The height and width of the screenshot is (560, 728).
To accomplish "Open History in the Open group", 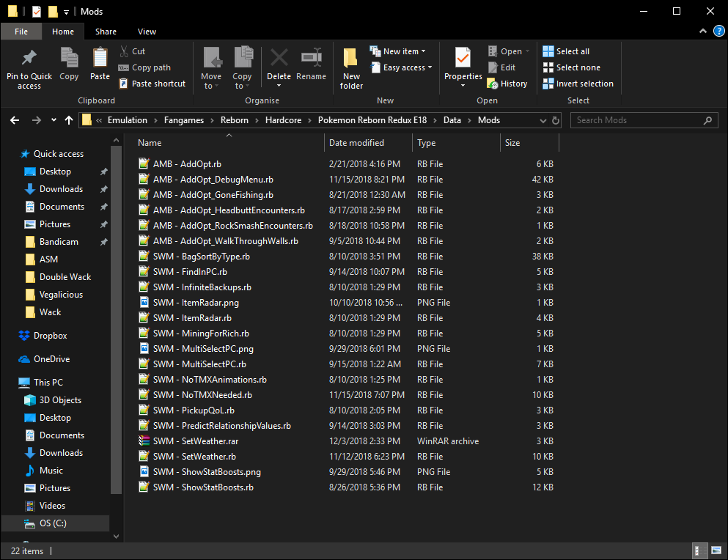I will [507, 84].
